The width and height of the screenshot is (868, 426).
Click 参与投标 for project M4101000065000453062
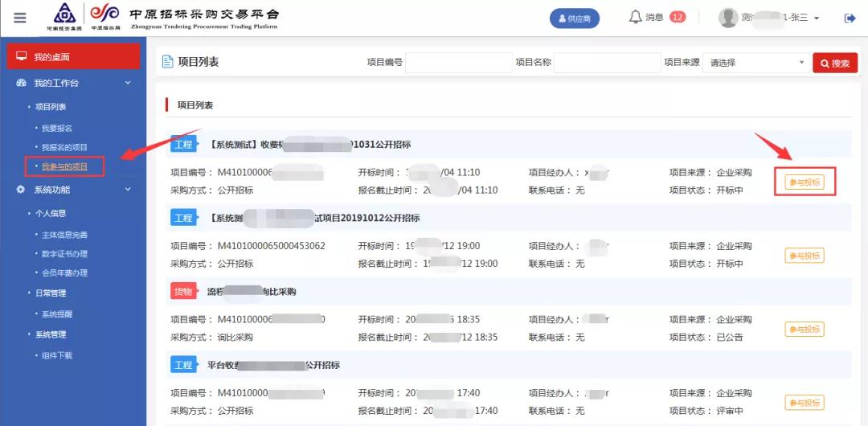[805, 256]
